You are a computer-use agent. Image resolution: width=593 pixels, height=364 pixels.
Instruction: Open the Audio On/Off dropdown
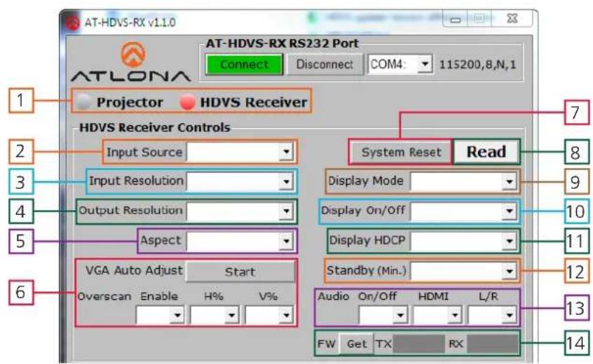383,315
